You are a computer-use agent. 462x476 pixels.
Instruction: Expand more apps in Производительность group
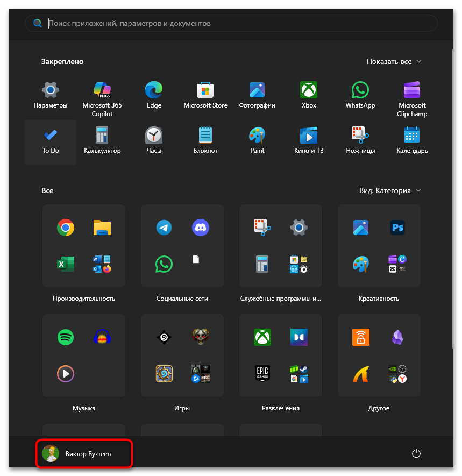pos(102,264)
